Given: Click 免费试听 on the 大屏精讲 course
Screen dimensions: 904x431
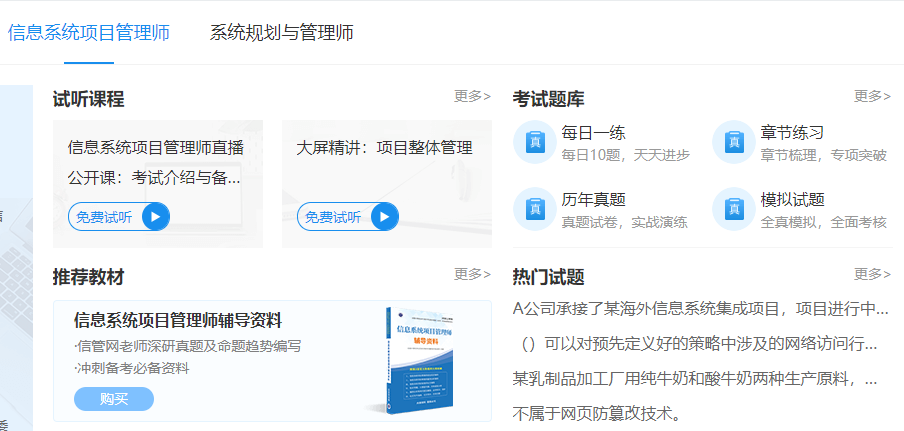Looking at the screenshot, I should (333, 217).
